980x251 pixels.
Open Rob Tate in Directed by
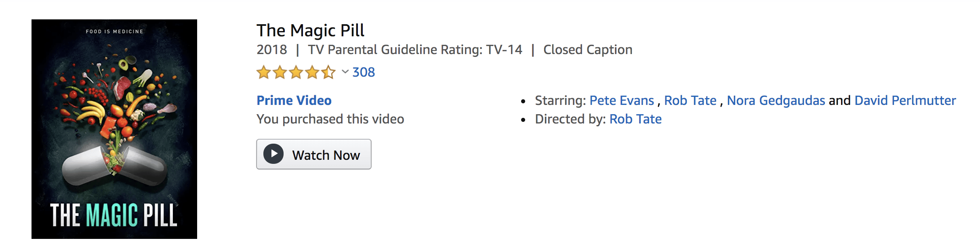[635, 119]
